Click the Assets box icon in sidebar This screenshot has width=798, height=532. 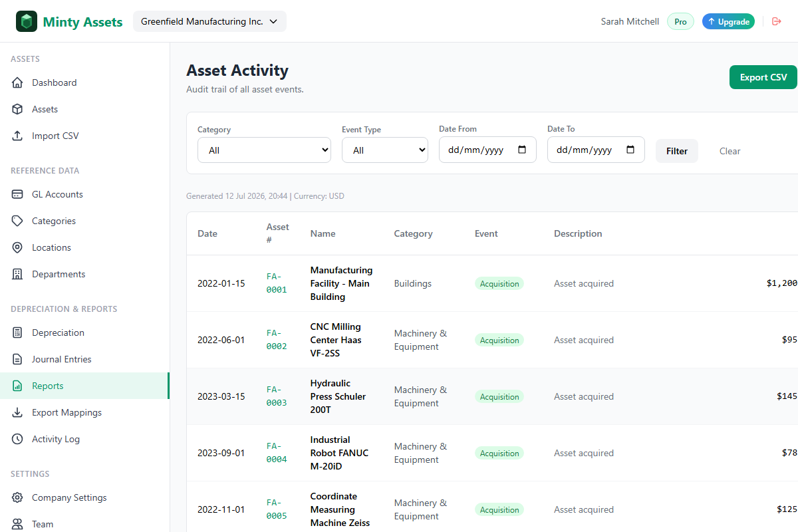[x=18, y=109]
